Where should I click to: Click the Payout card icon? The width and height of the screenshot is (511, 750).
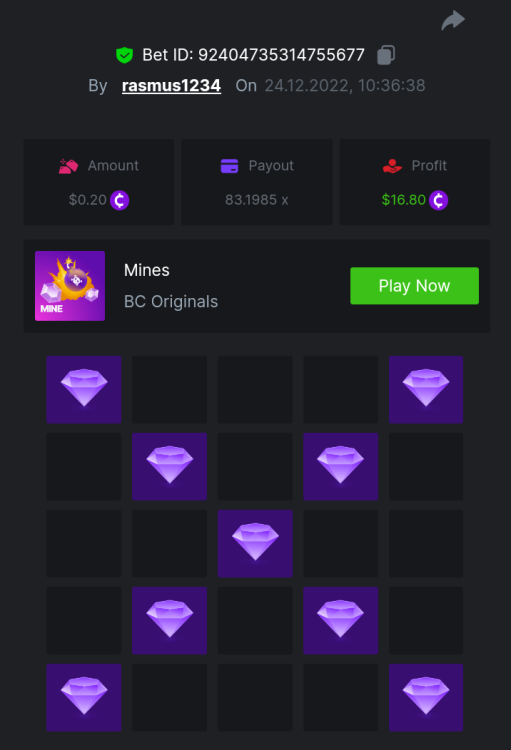229,166
